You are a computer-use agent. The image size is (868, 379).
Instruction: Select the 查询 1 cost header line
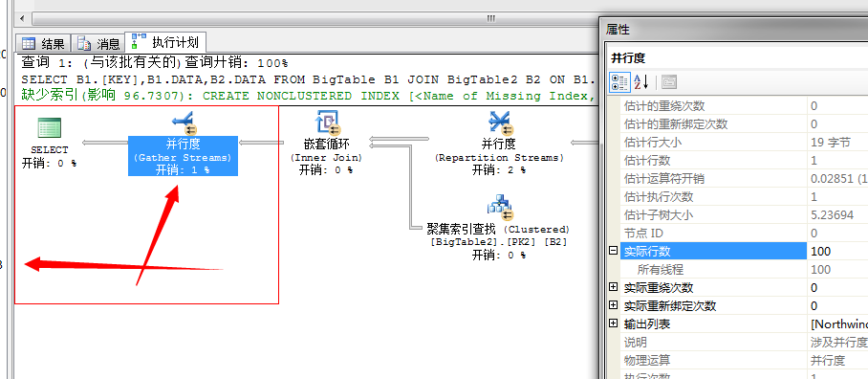(x=155, y=63)
